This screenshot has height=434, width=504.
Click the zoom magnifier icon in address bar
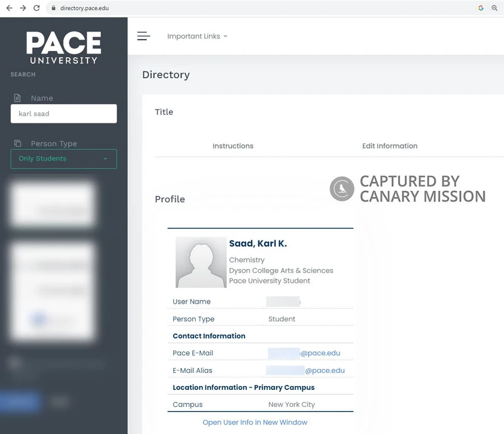coord(495,8)
